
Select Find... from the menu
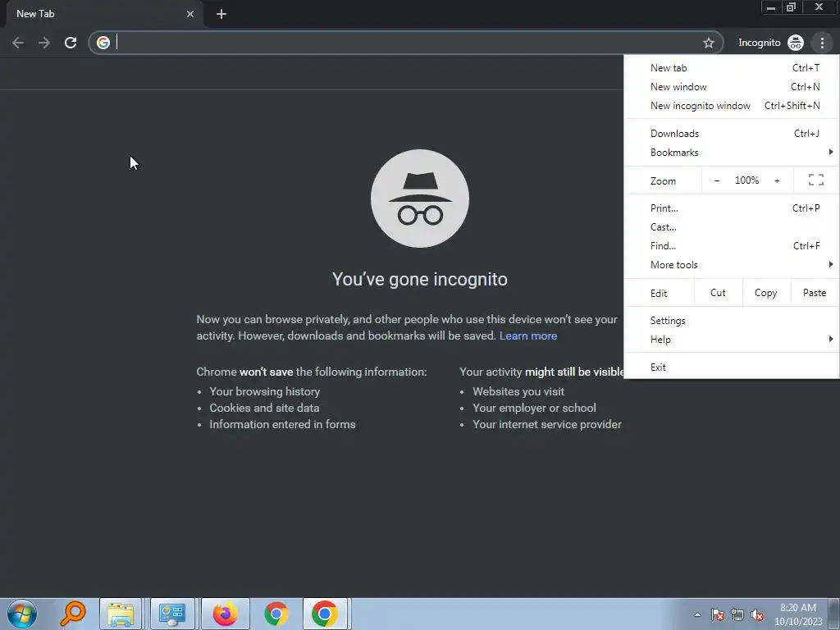click(x=731, y=246)
